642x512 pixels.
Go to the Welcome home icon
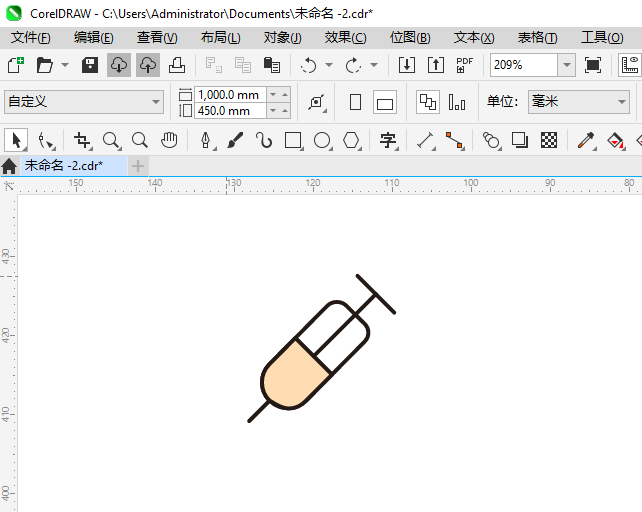pos(9,166)
